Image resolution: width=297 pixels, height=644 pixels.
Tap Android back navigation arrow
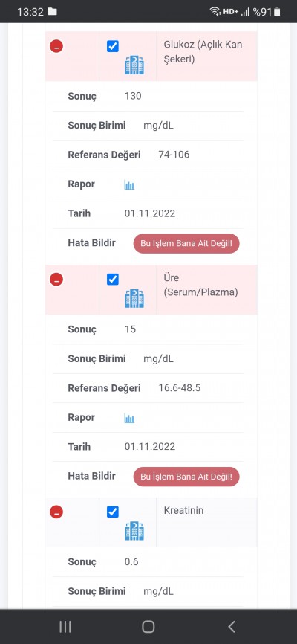pos(232,627)
